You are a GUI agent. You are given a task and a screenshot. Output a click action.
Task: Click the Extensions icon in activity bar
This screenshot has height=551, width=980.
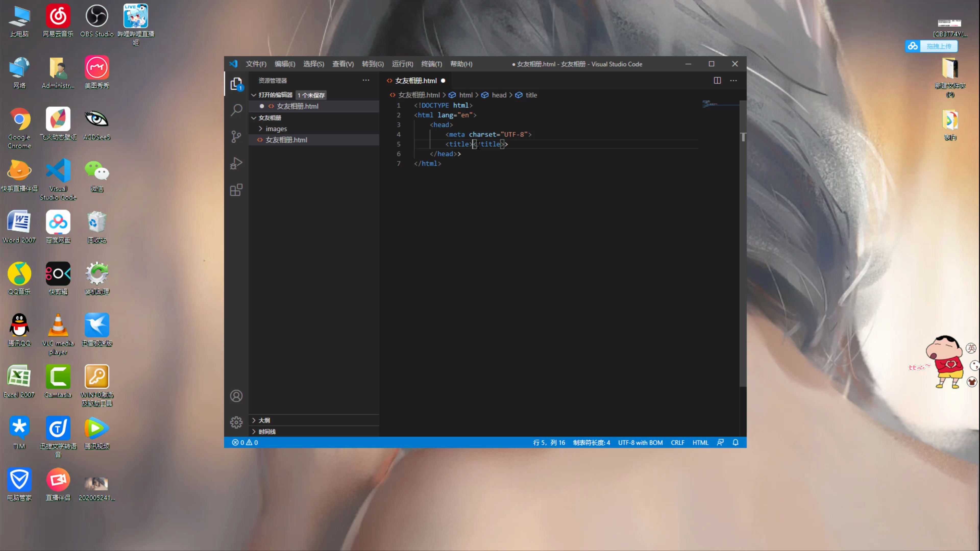coord(236,190)
